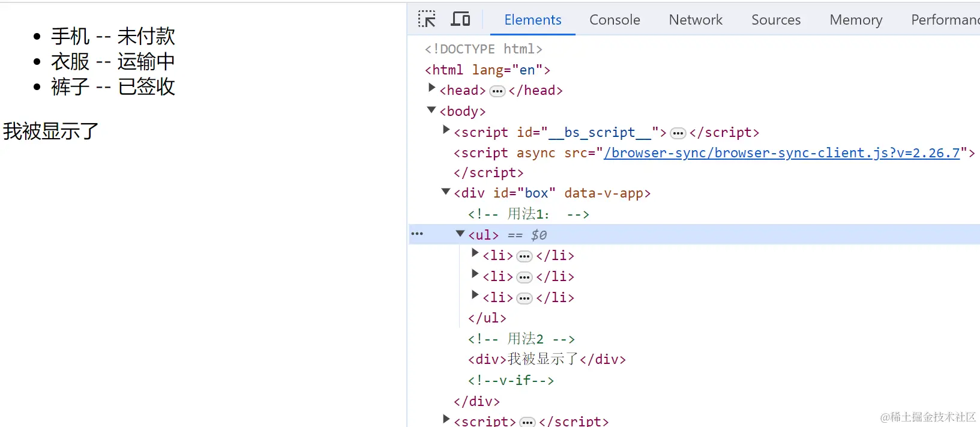Select the div 我被显示了 node
Viewport: 980px width, 427px height.
coord(547,359)
